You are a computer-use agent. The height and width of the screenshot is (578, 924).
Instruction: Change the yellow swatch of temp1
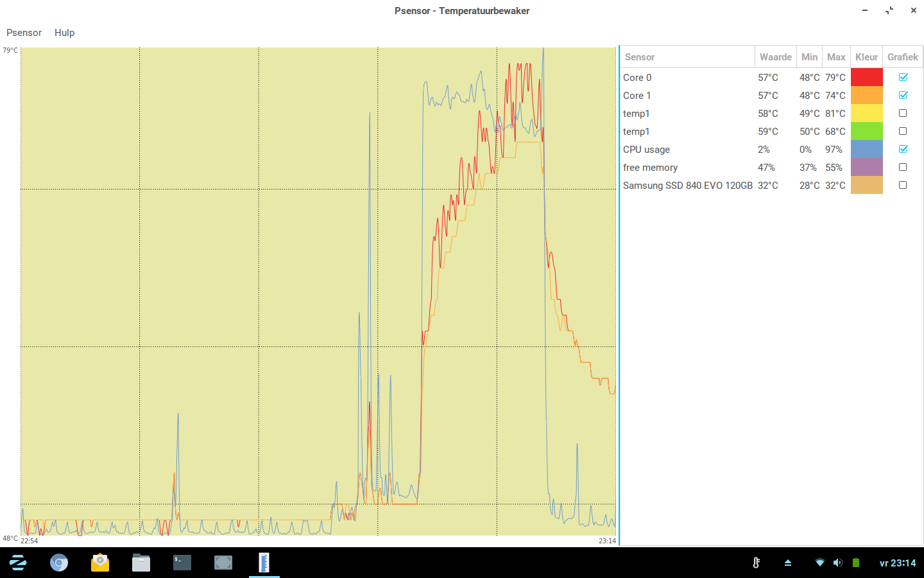tap(867, 113)
